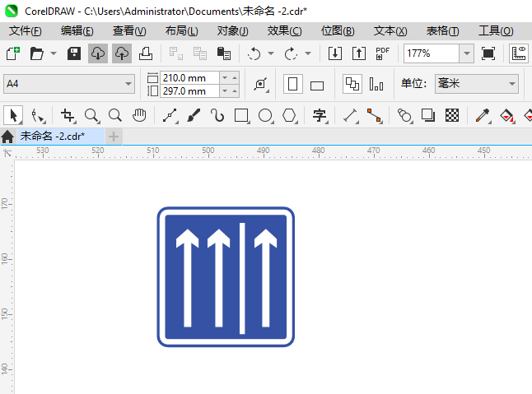Decrease page width with the down stepper

[x=225, y=78]
